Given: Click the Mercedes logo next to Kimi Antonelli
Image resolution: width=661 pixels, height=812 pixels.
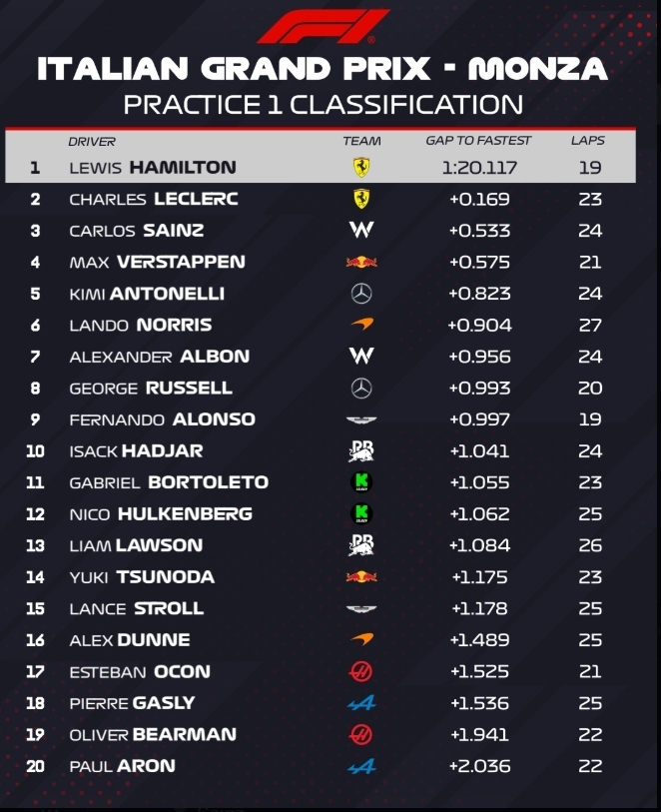Looking at the screenshot, I should (361, 294).
